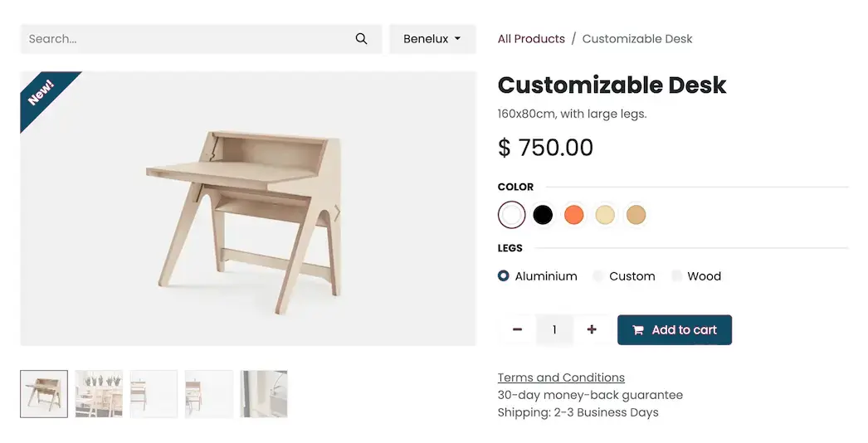
Task: Click the quantity number field
Action: (554, 329)
